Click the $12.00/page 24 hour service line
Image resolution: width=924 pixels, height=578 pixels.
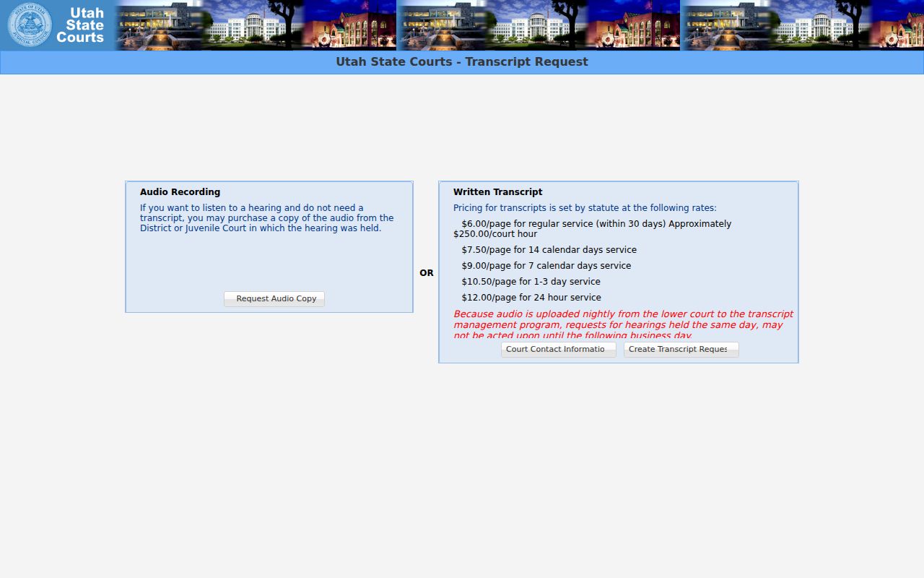[531, 298]
